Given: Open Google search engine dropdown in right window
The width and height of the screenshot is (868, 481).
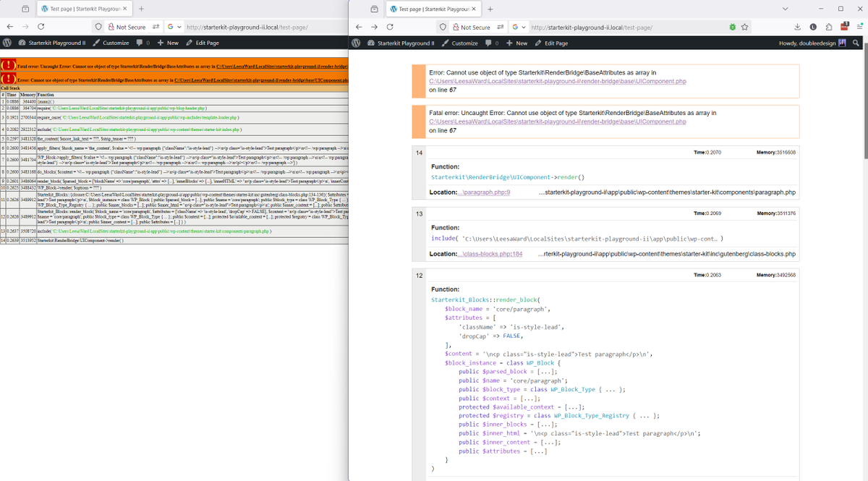Looking at the screenshot, I should coord(519,27).
